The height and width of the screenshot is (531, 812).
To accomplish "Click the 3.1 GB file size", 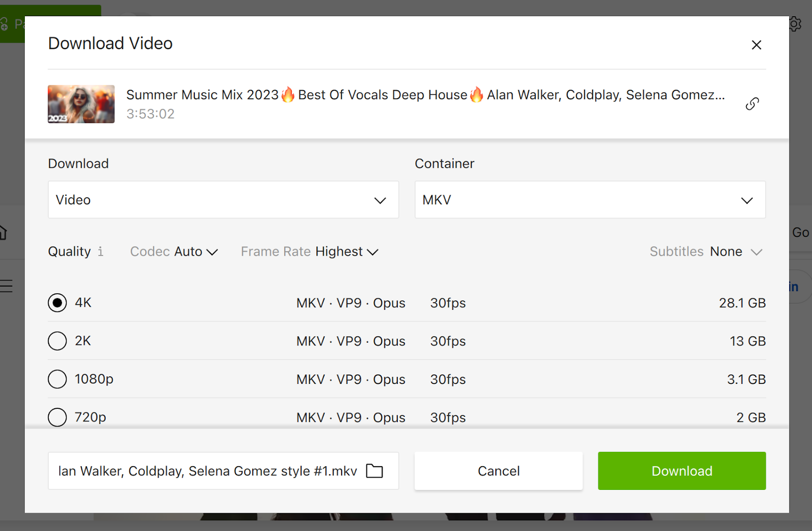I will click(x=746, y=379).
